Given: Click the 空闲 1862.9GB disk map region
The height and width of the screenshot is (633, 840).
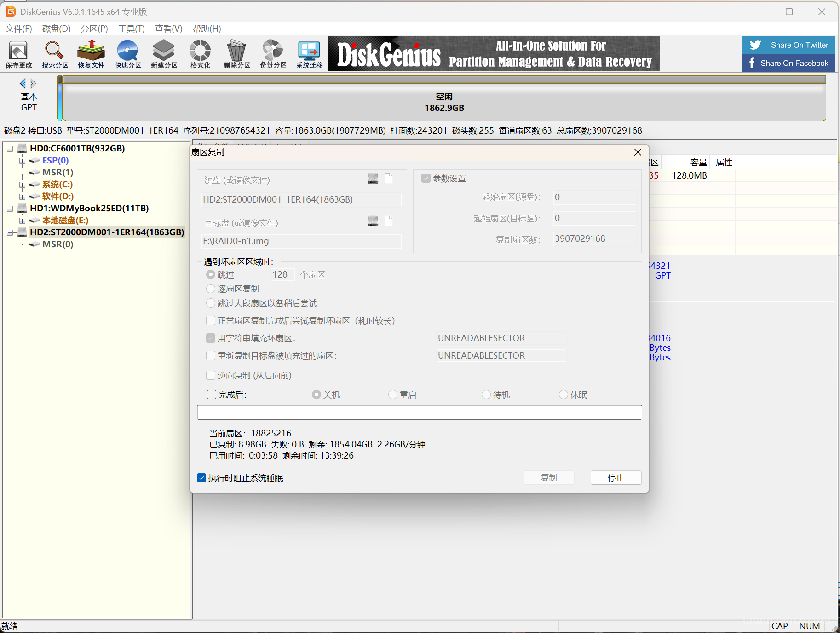Looking at the screenshot, I should point(444,102).
